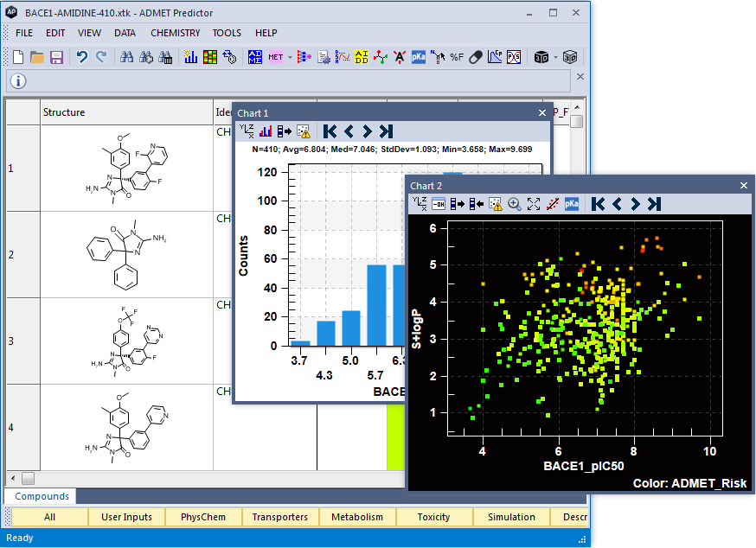Click the PXS icon in the main toolbar
This screenshot has width=756, height=548.
point(514,57)
